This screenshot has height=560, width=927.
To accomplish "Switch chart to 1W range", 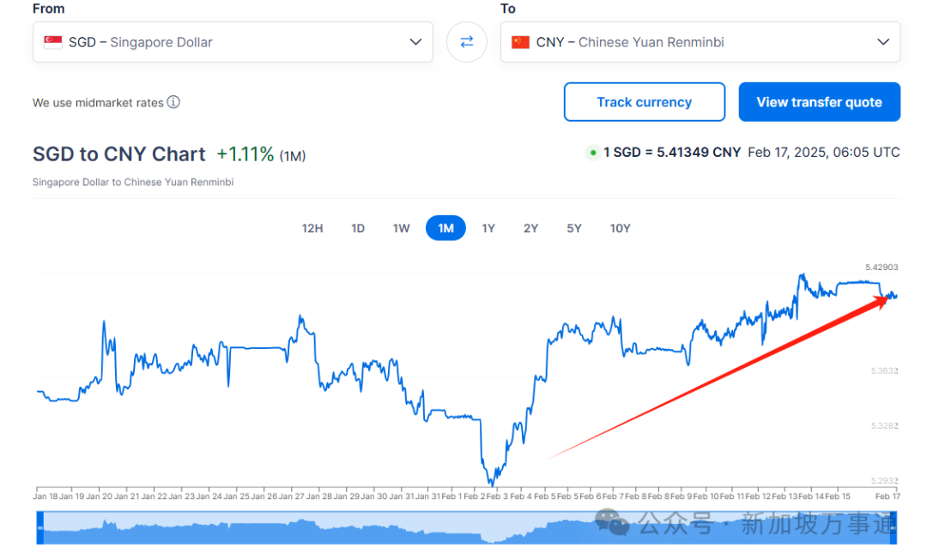I will click(x=402, y=228).
